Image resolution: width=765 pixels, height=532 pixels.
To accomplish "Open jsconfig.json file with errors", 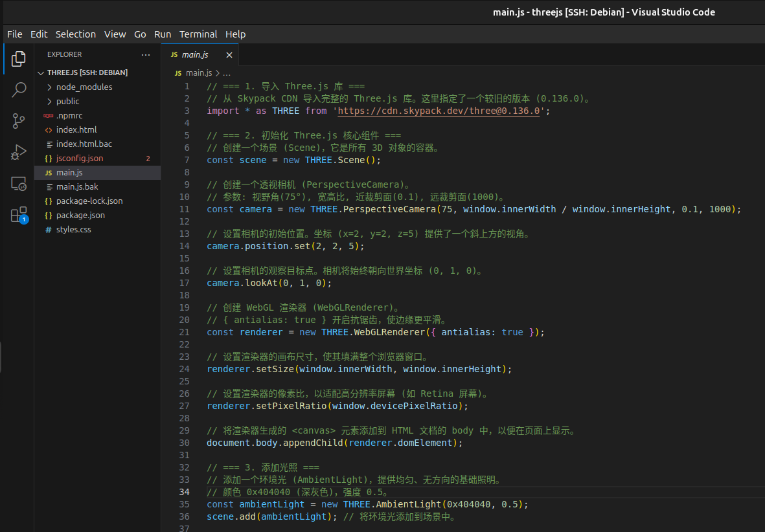I will click(79, 158).
